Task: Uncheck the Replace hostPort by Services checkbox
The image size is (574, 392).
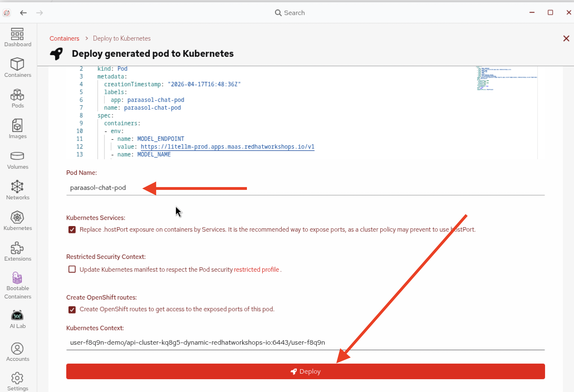Action: point(72,230)
